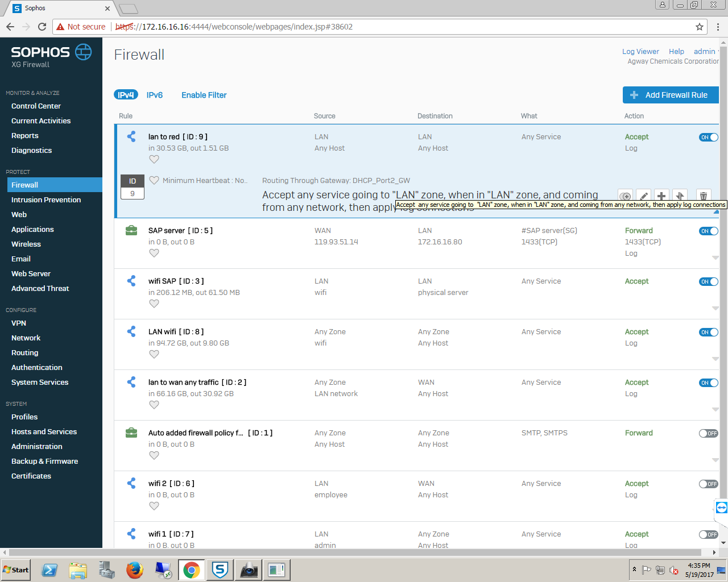Image resolution: width=728 pixels, height=582 pixels.
Task: Click the heartbeat heart icon under 'lan to red'
Action: (154, 160)
